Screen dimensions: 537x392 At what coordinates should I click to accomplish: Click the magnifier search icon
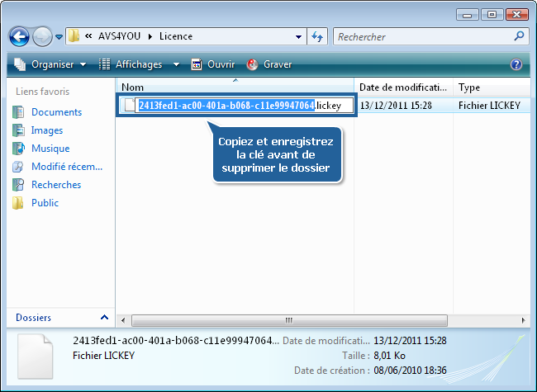point(520,36)
